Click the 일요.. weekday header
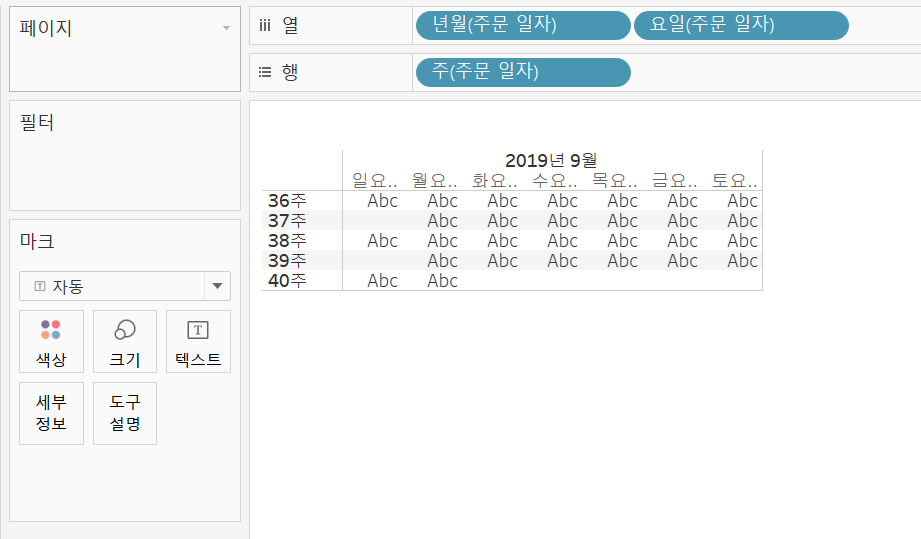Image resolution: width=921 pixels, height=539 pixels. click(x=375, y=180)
